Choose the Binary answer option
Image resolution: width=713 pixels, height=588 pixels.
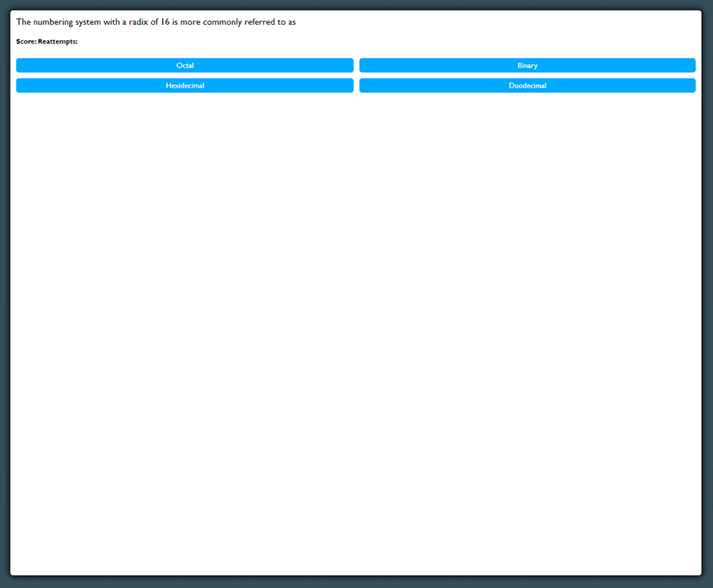[527, 66]
